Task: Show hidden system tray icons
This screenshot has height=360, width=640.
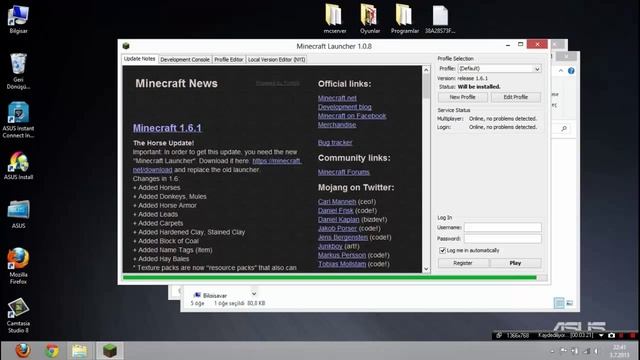Action: (x=552, y=351)
